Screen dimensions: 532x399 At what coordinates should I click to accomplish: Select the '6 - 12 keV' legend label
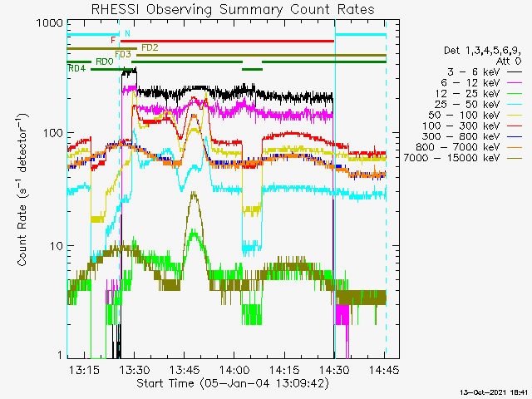coord(470,83)
